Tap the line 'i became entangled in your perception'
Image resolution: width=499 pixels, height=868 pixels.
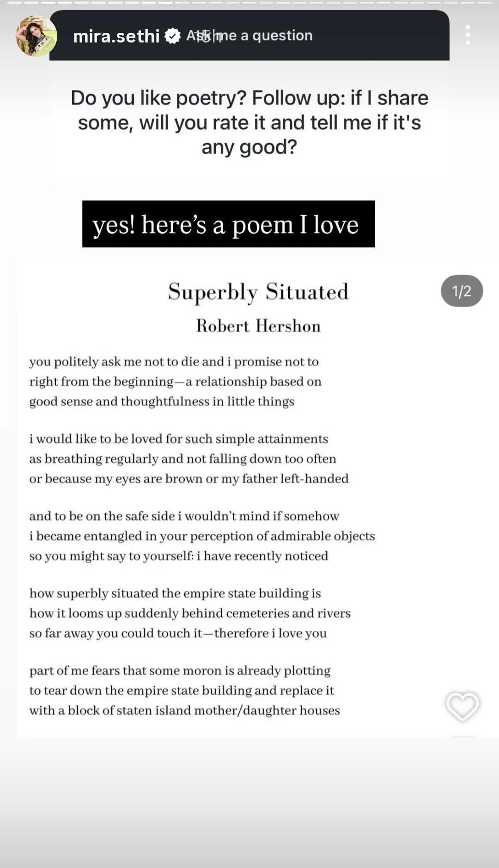(x=202, y=536)
